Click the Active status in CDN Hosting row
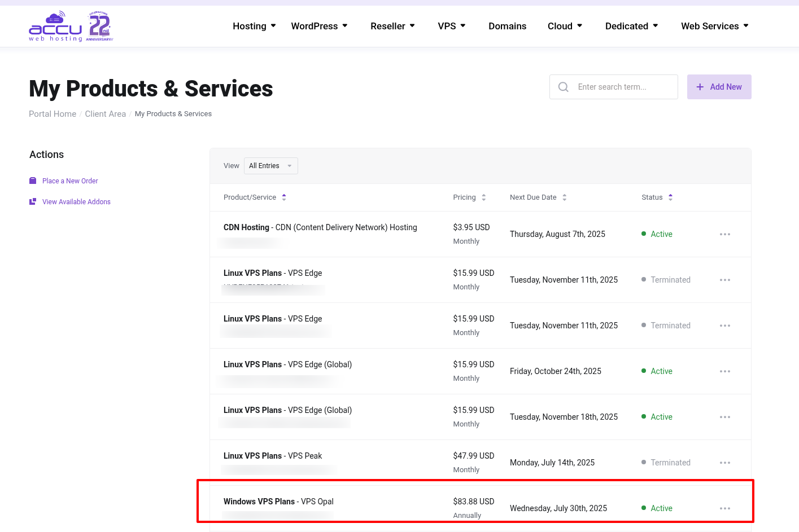Screen dimensions: 799x532 (657, 234)
